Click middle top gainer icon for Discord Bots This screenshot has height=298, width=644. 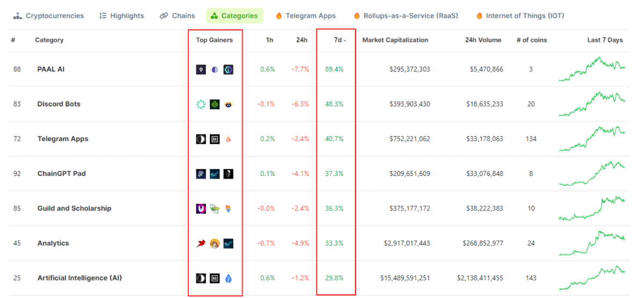click(x=215, y=104)
